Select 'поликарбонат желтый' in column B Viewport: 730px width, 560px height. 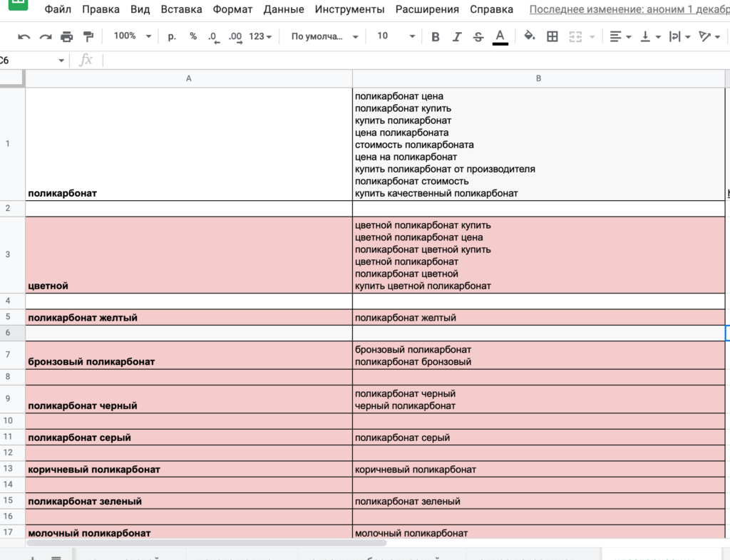pos(538,317)
